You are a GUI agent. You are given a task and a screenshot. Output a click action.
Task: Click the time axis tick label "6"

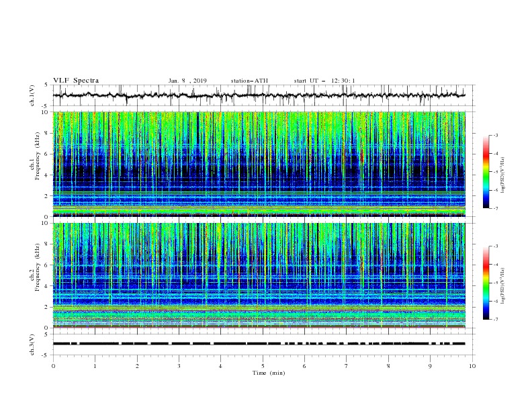click(304, 366)
